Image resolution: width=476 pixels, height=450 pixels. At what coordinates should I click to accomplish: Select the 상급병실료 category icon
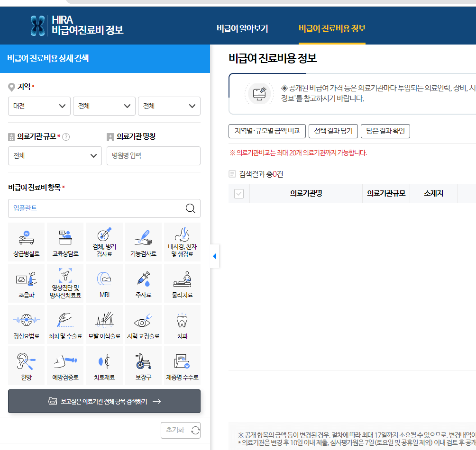(27, 242)
